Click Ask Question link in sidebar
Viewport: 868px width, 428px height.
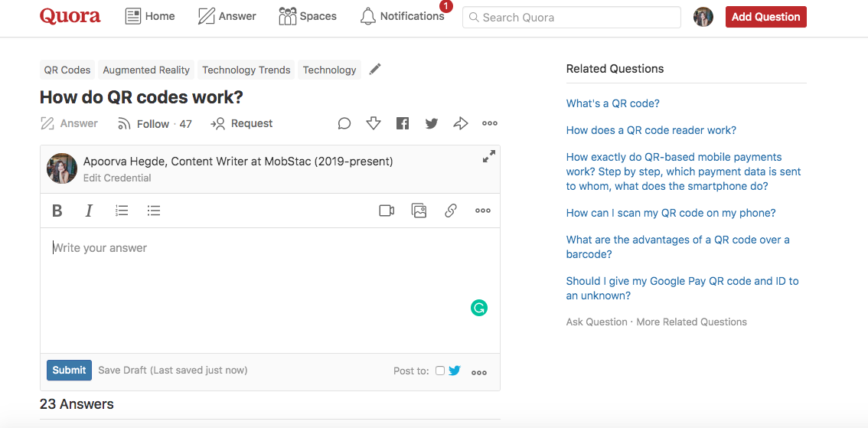point(597,322)
